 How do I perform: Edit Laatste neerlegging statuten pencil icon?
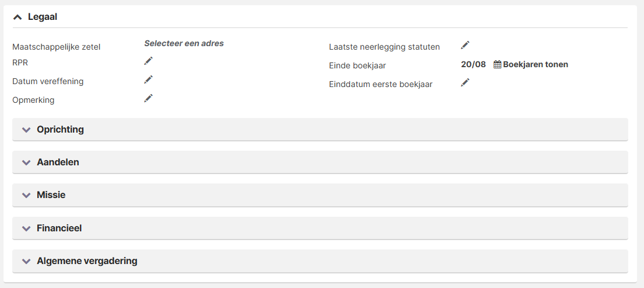coord(465,45)
